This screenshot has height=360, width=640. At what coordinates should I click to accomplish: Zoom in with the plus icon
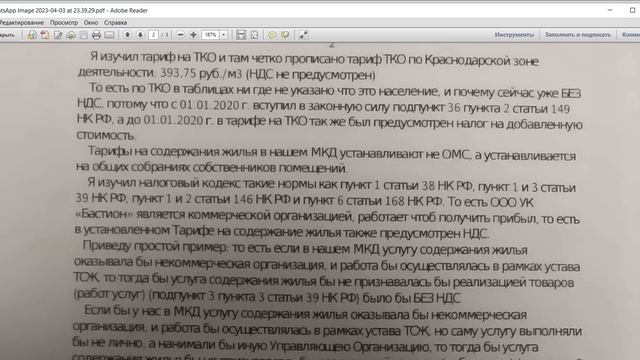[193, 35]
